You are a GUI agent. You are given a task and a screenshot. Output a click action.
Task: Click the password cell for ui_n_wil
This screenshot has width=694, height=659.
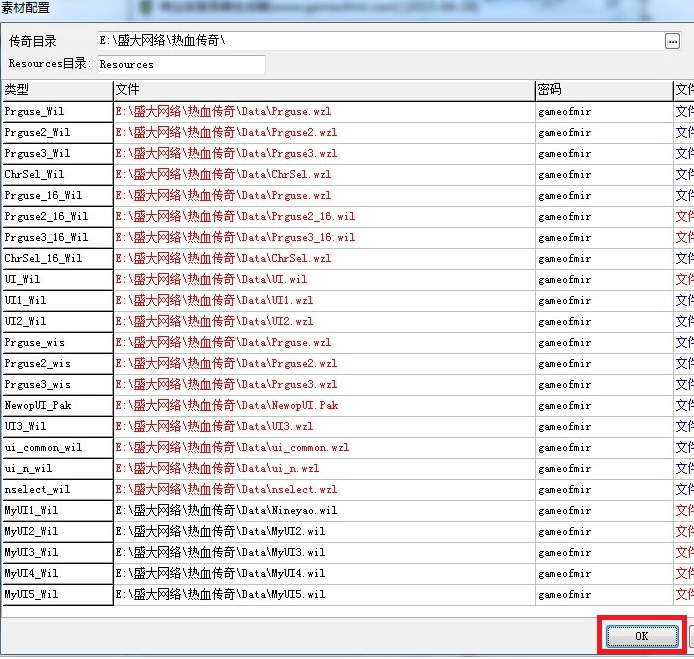(603, 468)
